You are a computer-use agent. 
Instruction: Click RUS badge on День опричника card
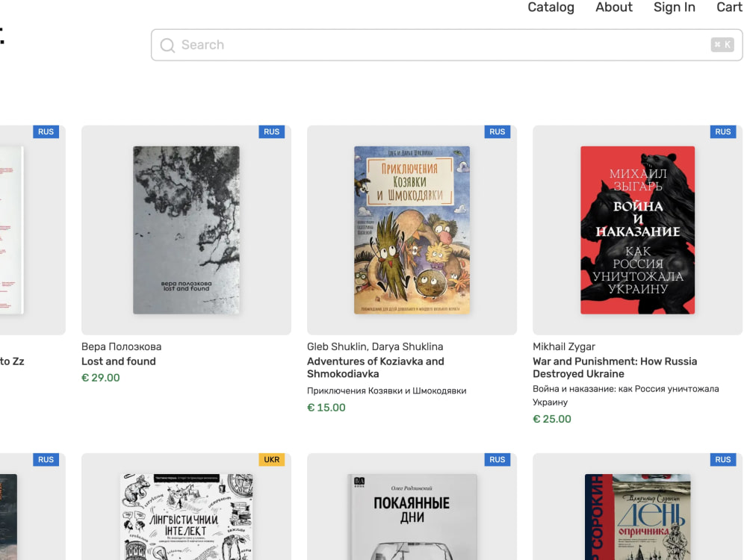tap(722, 459)
